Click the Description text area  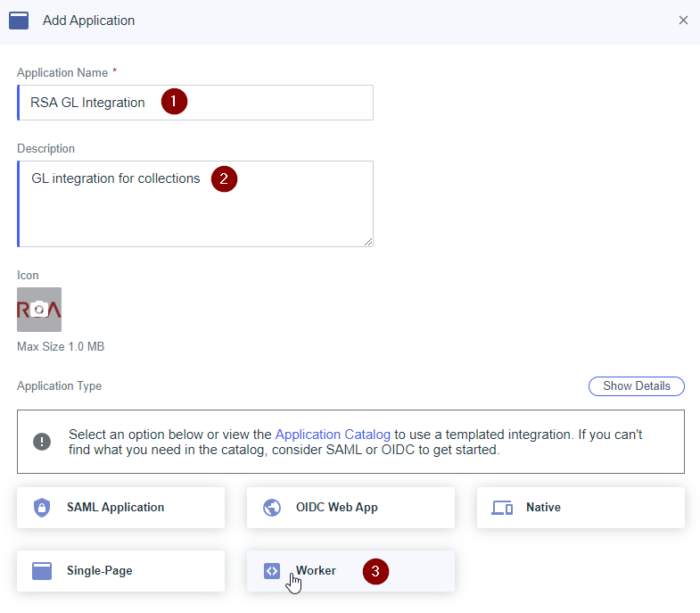(195, 203)
